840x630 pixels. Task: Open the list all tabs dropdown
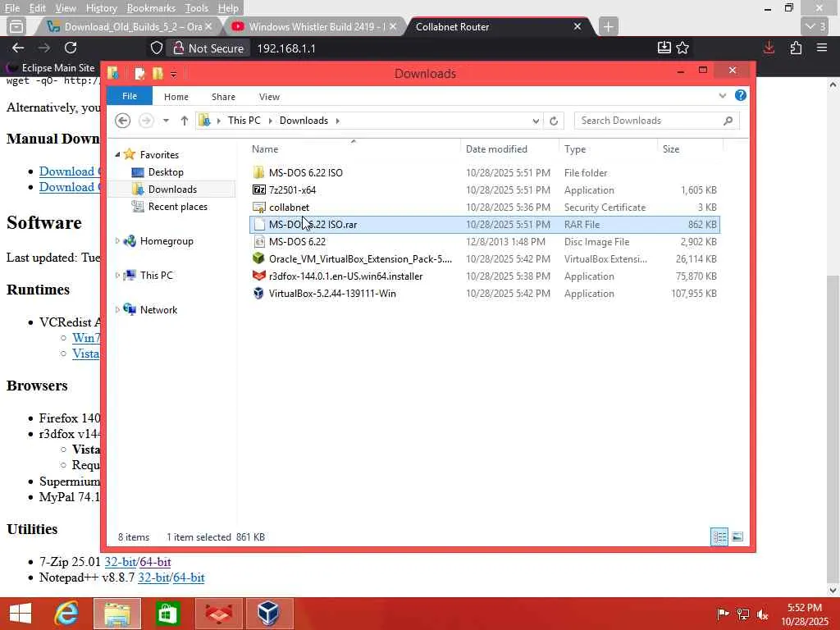pos(815,26)
